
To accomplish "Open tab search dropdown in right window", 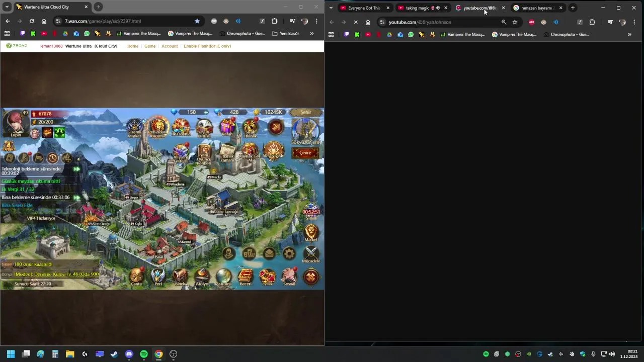I will click(x=331, y=8).
